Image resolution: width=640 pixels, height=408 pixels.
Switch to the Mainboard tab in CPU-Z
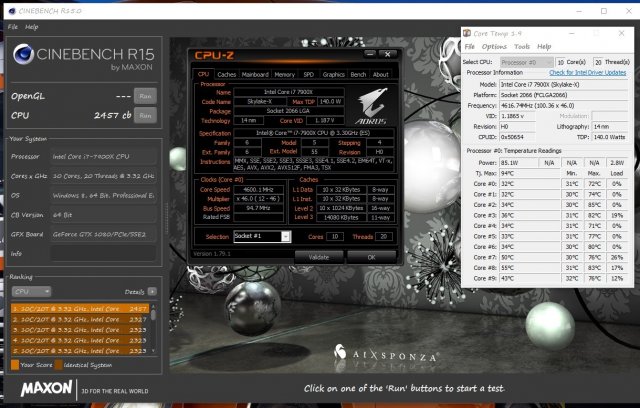coord(255,74)
